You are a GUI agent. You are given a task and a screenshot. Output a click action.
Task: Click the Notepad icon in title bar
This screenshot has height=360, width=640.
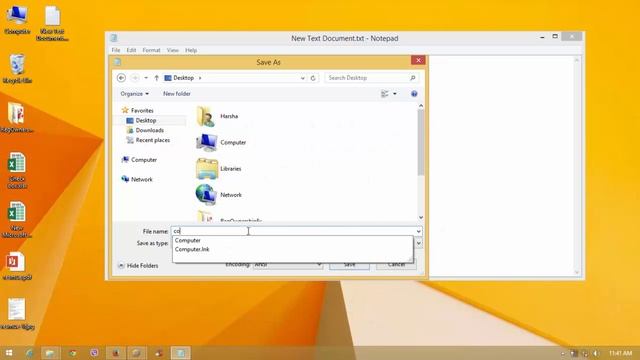coord(114,38)
